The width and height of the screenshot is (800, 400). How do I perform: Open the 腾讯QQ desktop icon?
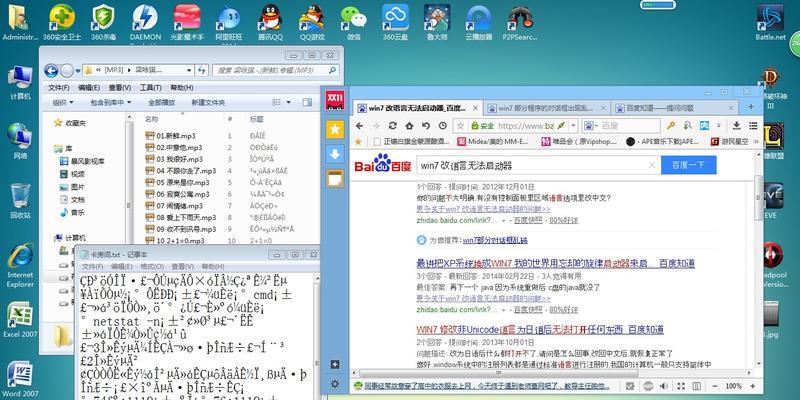[270, 22]
